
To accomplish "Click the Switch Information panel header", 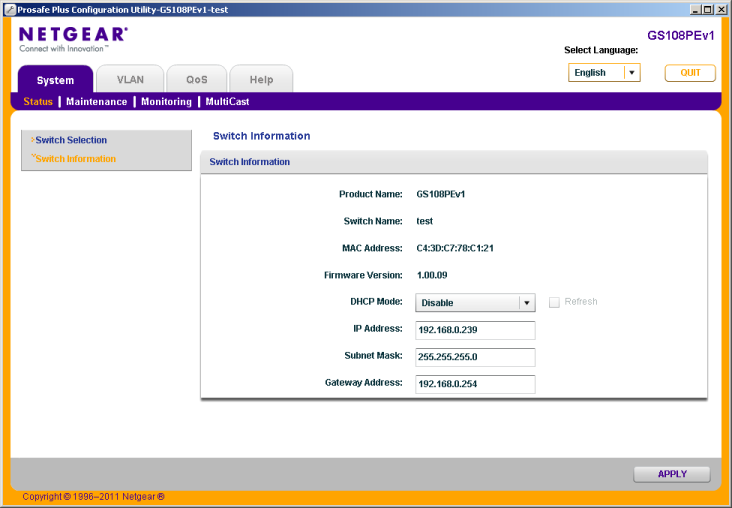I will [x=454, y=162].
